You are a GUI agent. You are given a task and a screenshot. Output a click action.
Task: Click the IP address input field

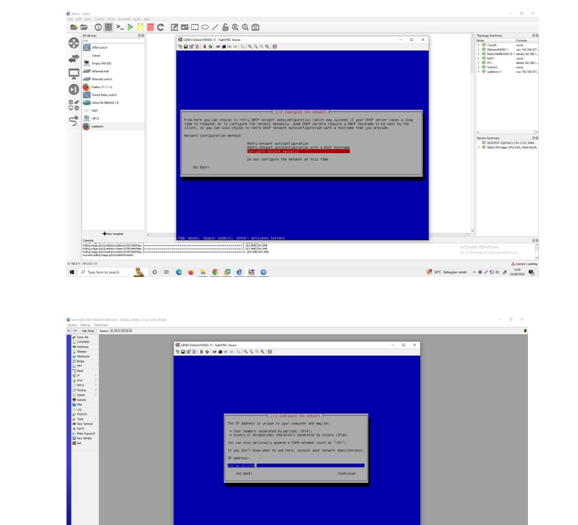pos(296,466)
